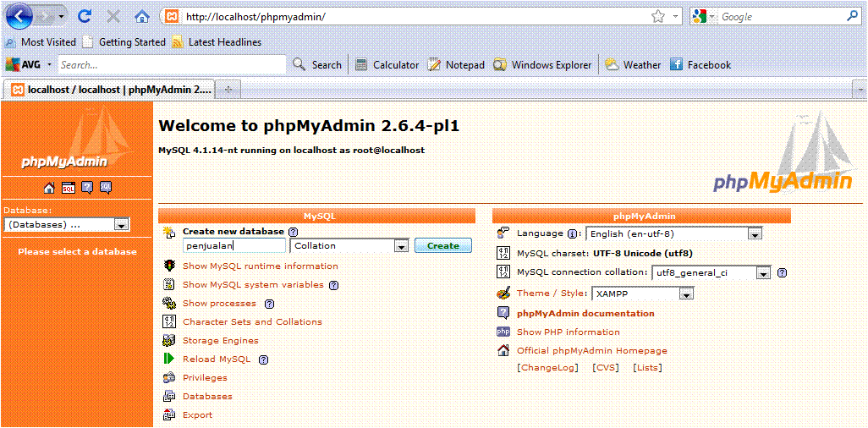Image resolution: width=868 pixels, height=428 pixels.
Task: Click the green Reload MySQL arrow icon
Action: coord(169,359)
